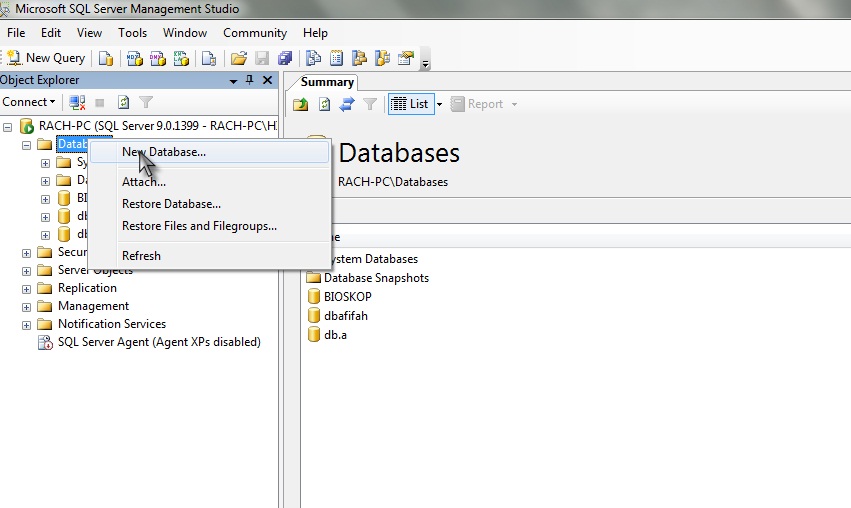Click the Stop icon in Object Explorer
The image size is (851, 508).
100,103
